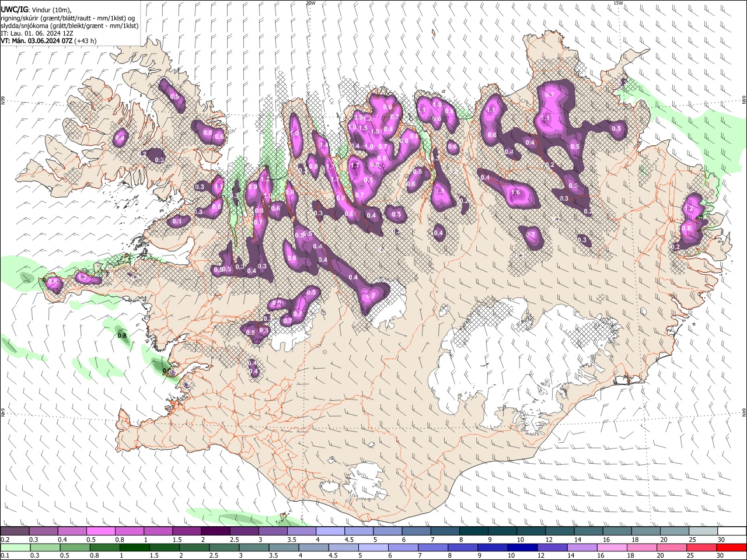Select the dark teal snow swatch between 8 and 9
The width and height of the screenshot is (747, 560).
click(x=473, y=531)
